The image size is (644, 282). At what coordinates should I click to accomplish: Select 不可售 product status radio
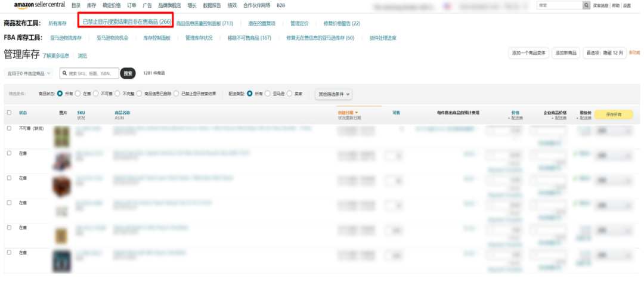95,94
